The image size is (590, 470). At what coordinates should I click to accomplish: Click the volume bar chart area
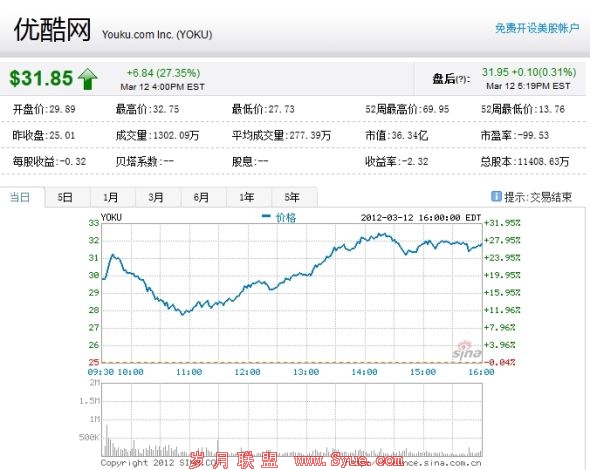click(292, 420)
